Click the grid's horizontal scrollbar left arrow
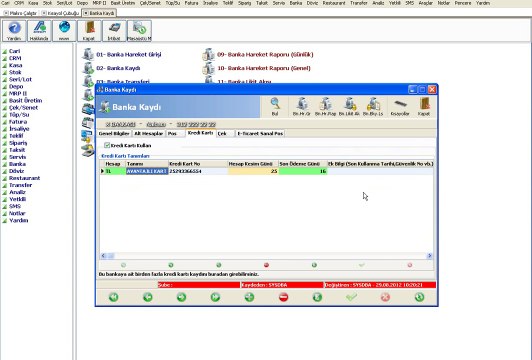This screenshot has height=360, width=532. [x=103, y=255]
